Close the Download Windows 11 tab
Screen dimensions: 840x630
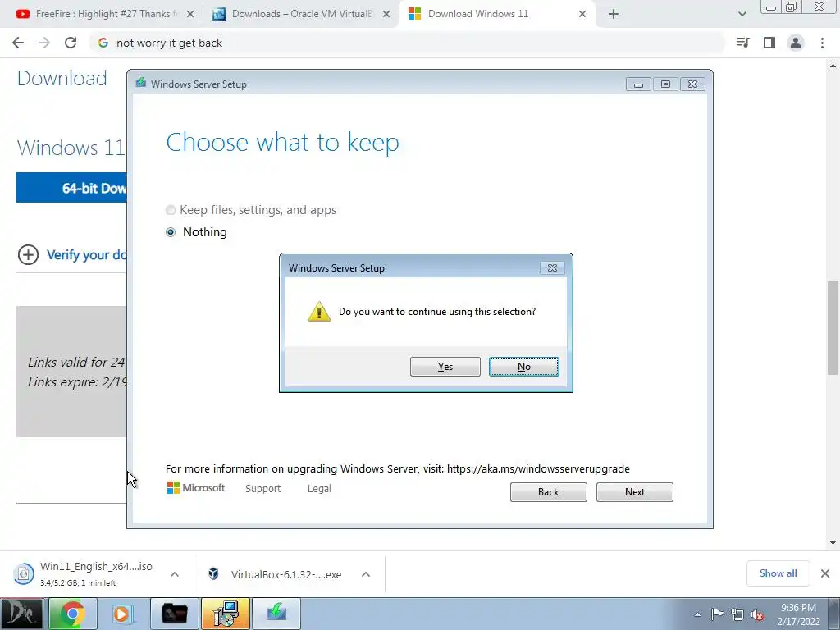click(582, 15)
